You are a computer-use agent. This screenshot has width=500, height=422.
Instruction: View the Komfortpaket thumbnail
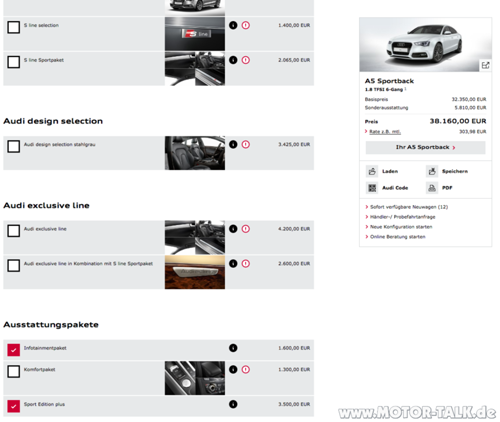click(x=195, y=378)
